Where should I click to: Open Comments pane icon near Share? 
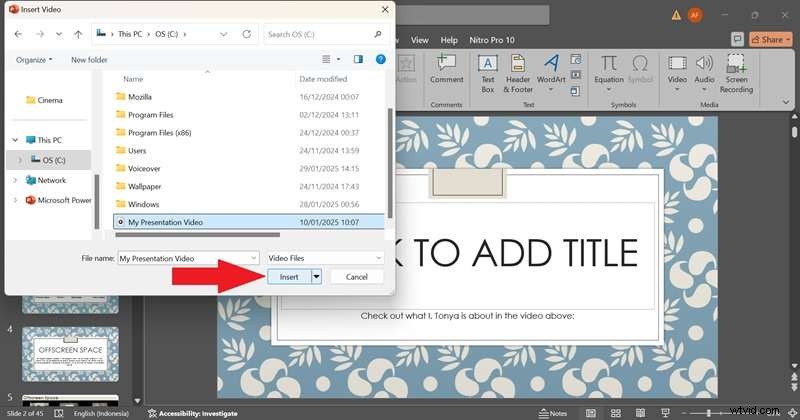(x=737, y=39)
